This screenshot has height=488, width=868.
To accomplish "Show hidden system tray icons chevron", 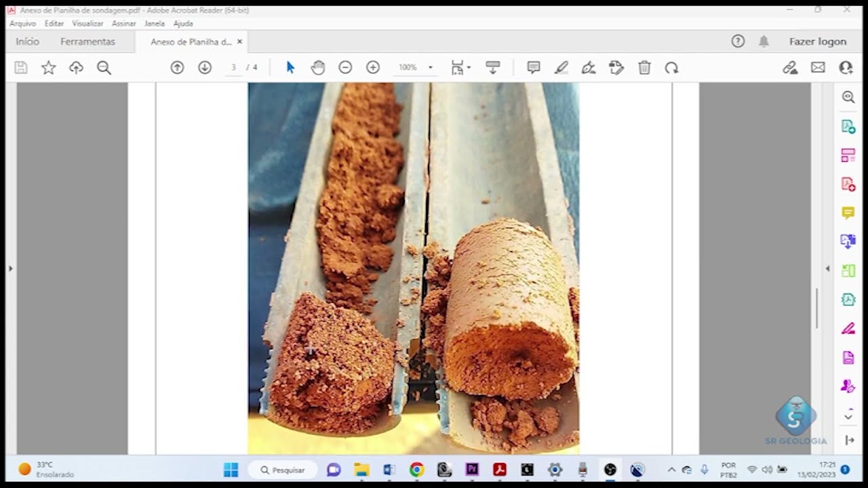I will pyautogui.click(x=671, y=469).
